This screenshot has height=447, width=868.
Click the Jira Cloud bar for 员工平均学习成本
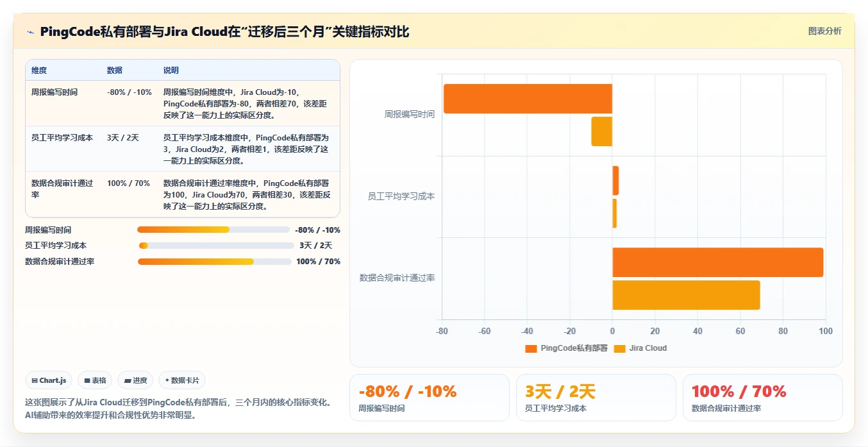point(614,213)
